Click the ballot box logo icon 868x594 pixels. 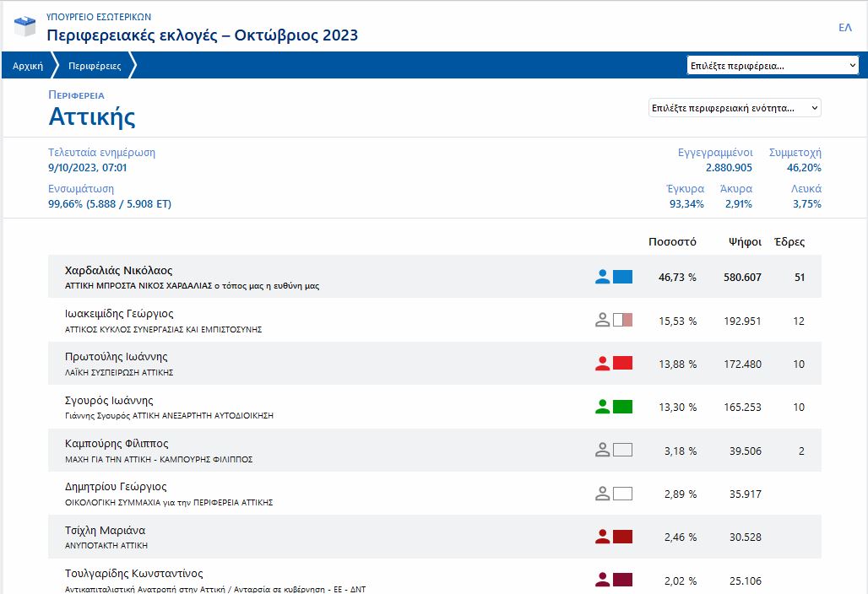(26, 26)
